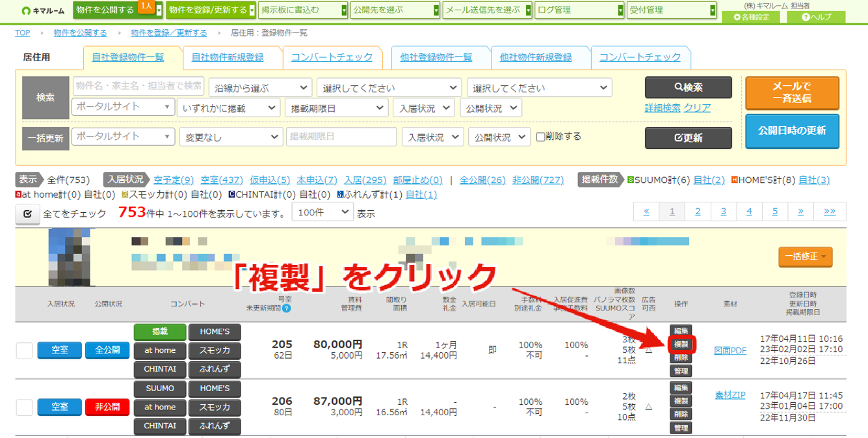The height and width of the screenshot is (438, 868).
Task: Click the 物件名・家主名・担当者で検索 search field
Action: click(x=138, y=85)
